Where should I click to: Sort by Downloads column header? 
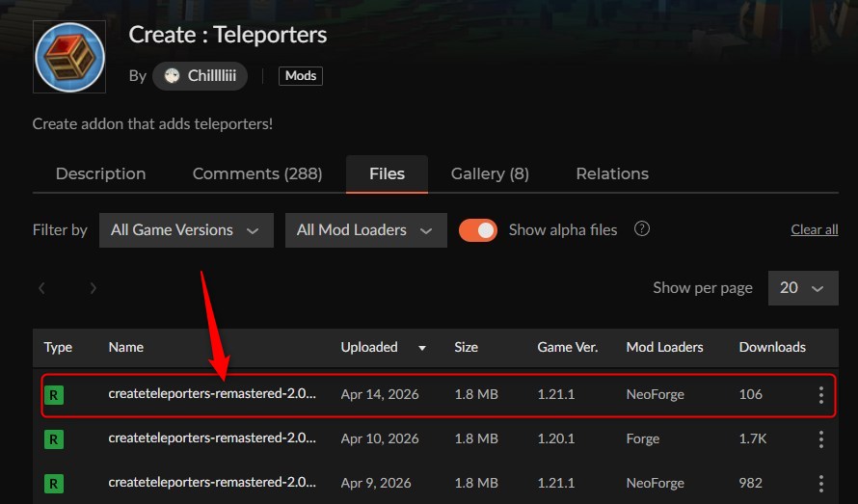coord(772,348)
